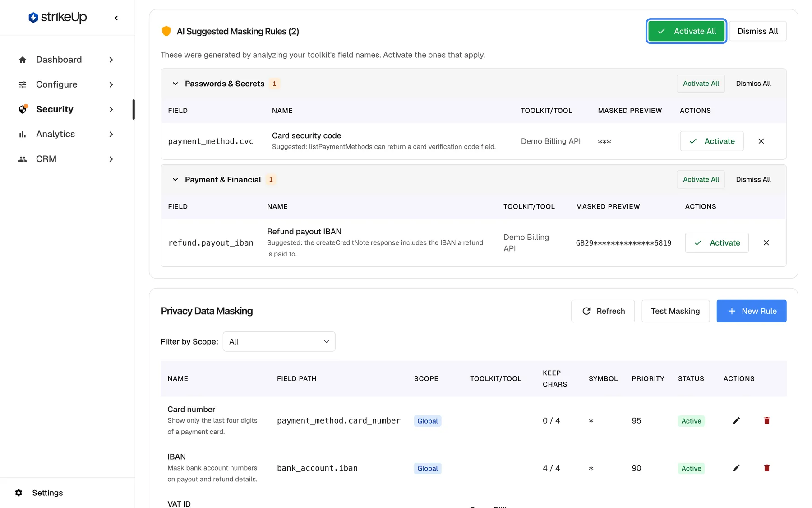Expand the Dashboard submenu arrow
The height and width of the screenshot is (508, 812).
pyautogui.click(x=111, y=60)
